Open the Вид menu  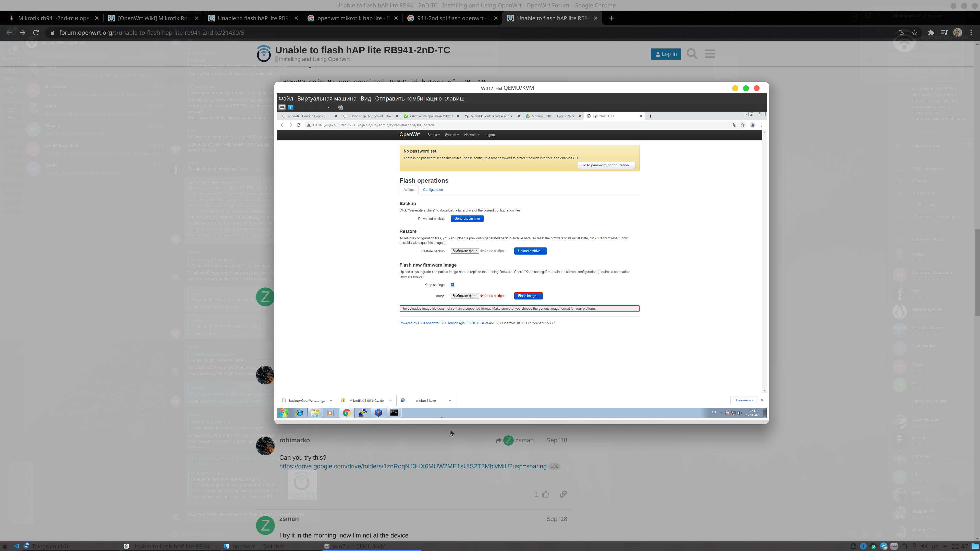pyautogui.click(x=366, y=98)
